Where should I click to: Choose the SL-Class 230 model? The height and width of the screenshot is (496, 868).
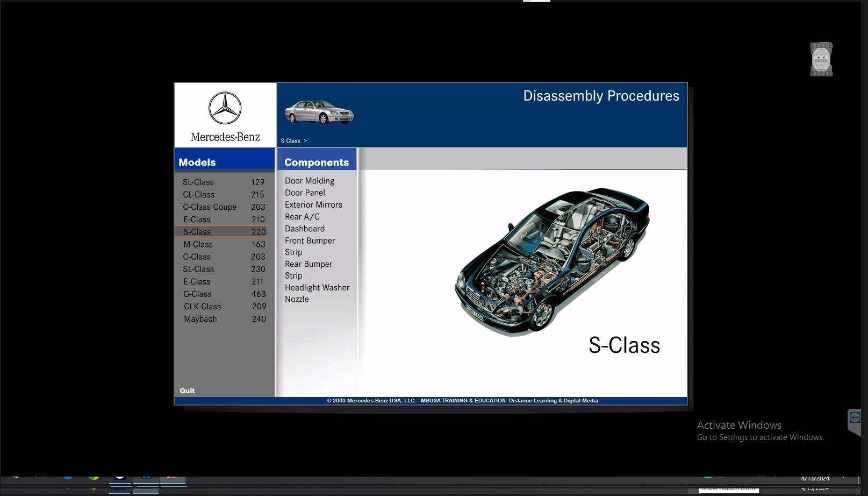pos(224,269)
